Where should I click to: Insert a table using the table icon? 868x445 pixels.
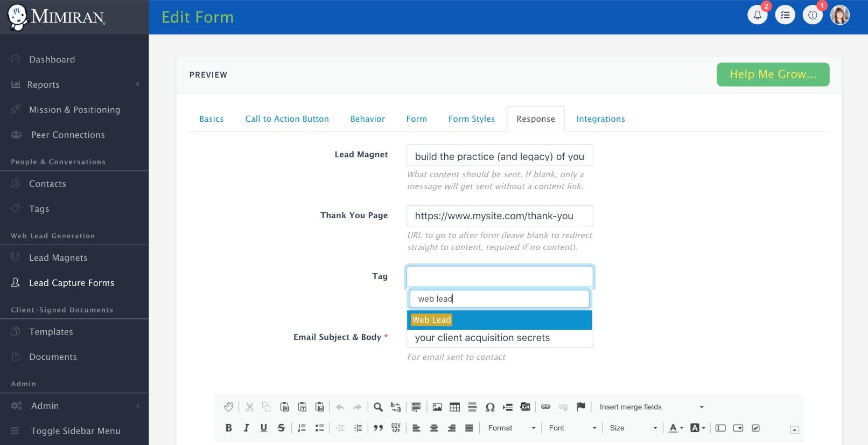tap(455, 407)
